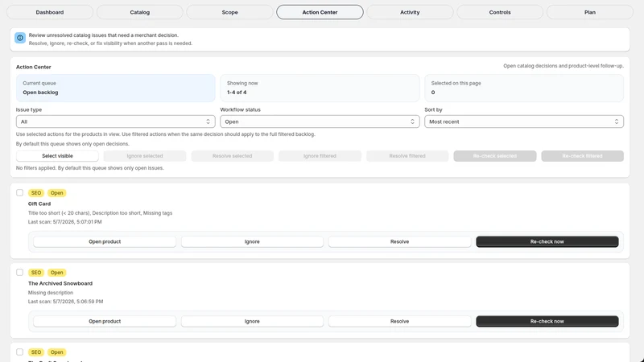
Task: Open product for Gift Card
Action: 105,242
